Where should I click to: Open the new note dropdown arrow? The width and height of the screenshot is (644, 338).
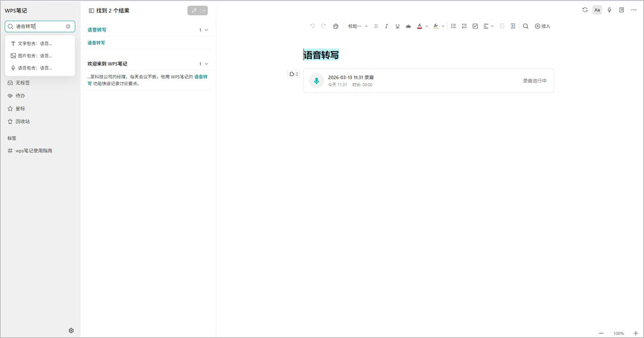tap(204, 11)
